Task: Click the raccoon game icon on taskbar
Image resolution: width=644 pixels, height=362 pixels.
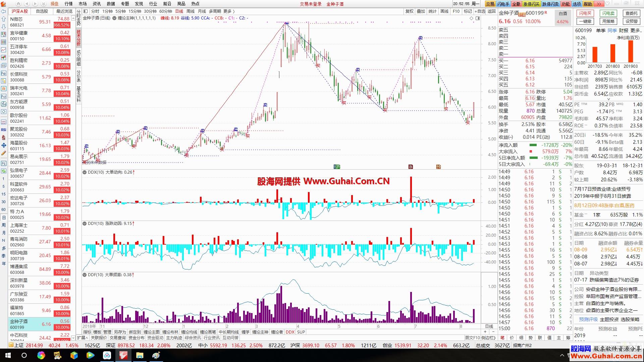Action: click(x=57, y=355)
